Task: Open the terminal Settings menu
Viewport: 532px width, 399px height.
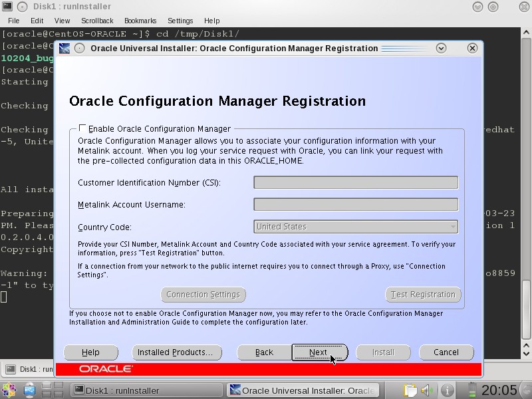Action: pos(180,21)
